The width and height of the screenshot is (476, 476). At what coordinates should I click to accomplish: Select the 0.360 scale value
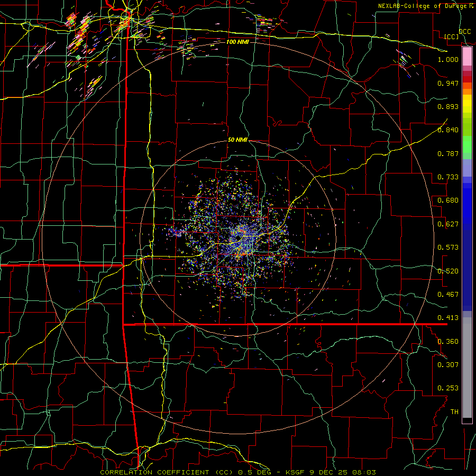click(x=448, y=341)
